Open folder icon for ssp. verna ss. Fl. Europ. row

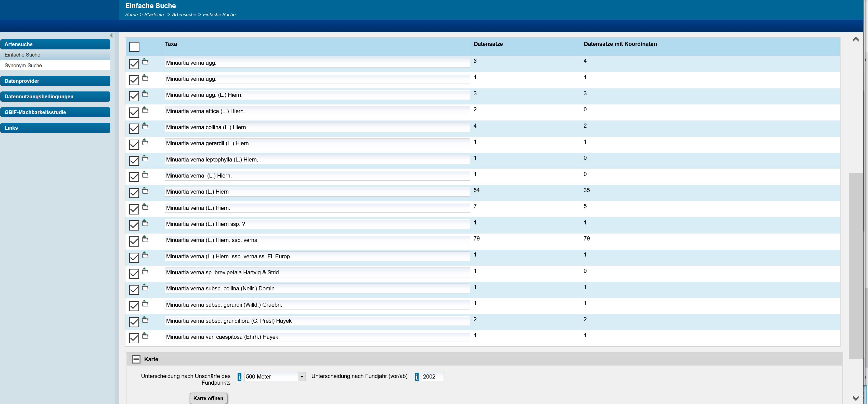point(145,255)
